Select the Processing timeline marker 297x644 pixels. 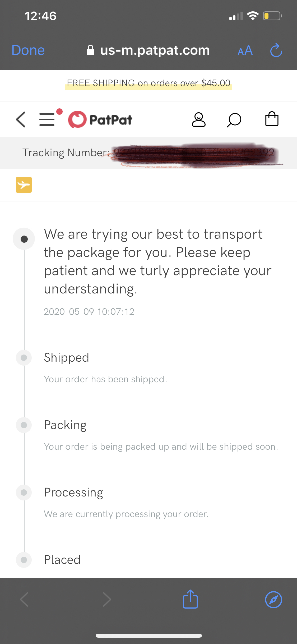(24, 493)
